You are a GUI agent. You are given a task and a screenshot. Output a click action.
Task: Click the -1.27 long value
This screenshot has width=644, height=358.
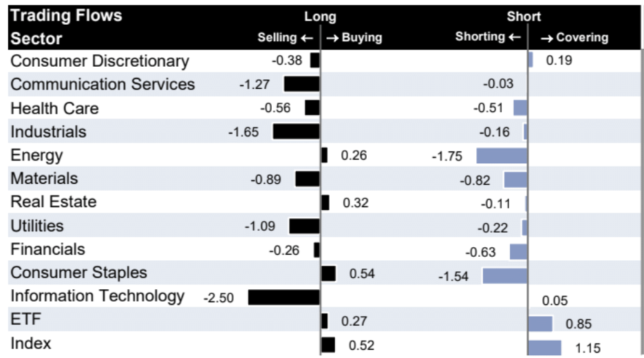click(254, 85)
